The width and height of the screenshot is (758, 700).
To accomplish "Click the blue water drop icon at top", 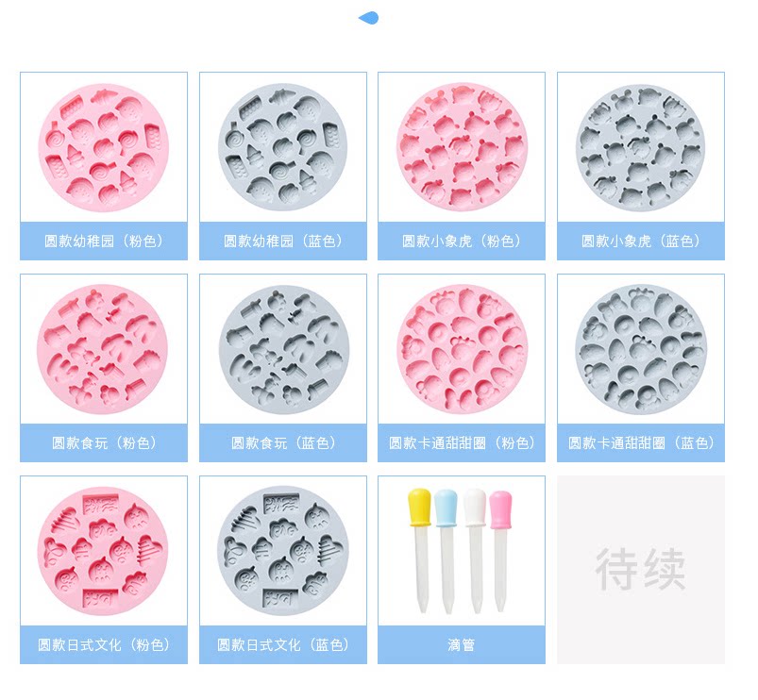I will click(368, 18).
